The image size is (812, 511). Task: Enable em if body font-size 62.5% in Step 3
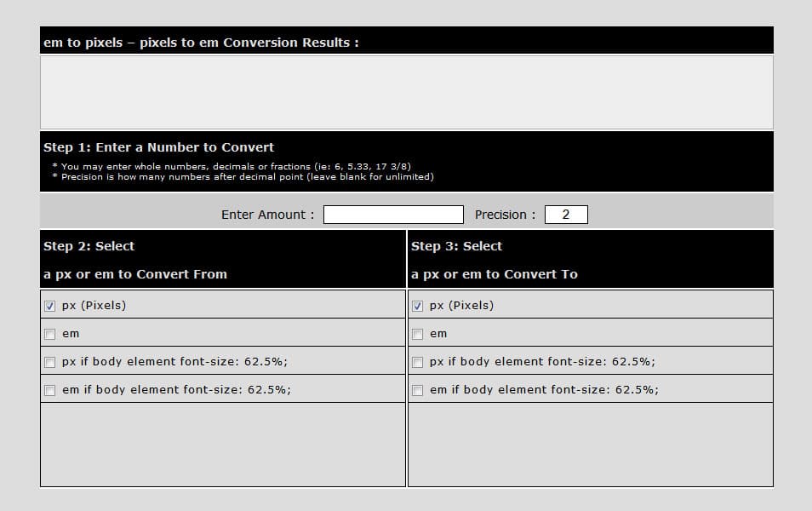[416, 389]
